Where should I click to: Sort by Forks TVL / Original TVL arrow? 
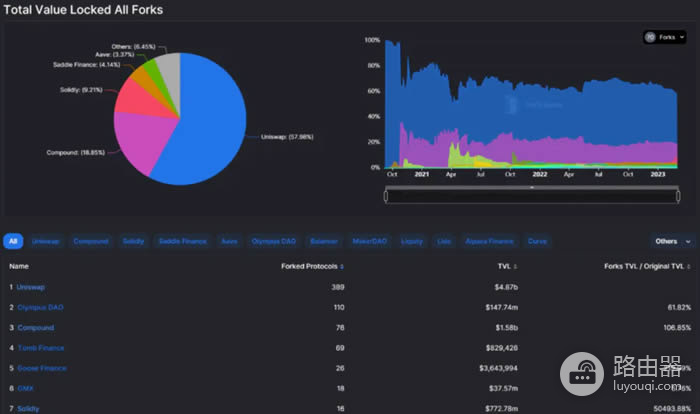pos(688,267)
